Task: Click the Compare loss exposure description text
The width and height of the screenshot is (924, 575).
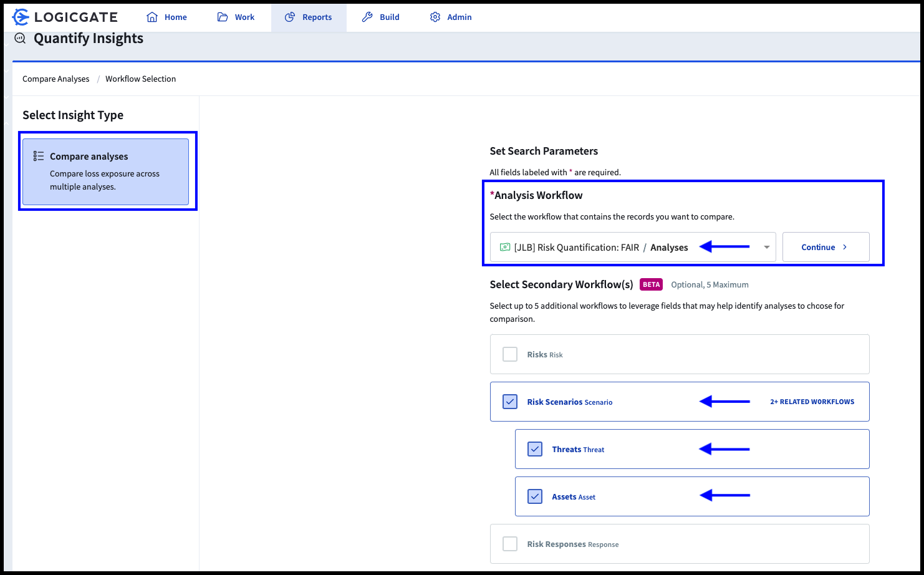Action: tap(105, 180)
